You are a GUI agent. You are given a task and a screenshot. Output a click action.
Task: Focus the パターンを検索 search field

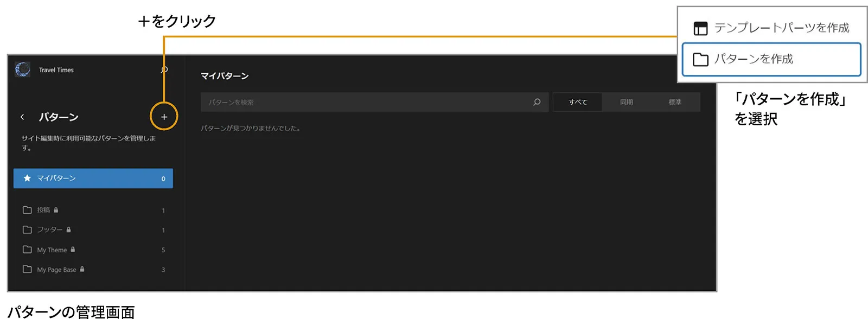(x=363, y=102)
